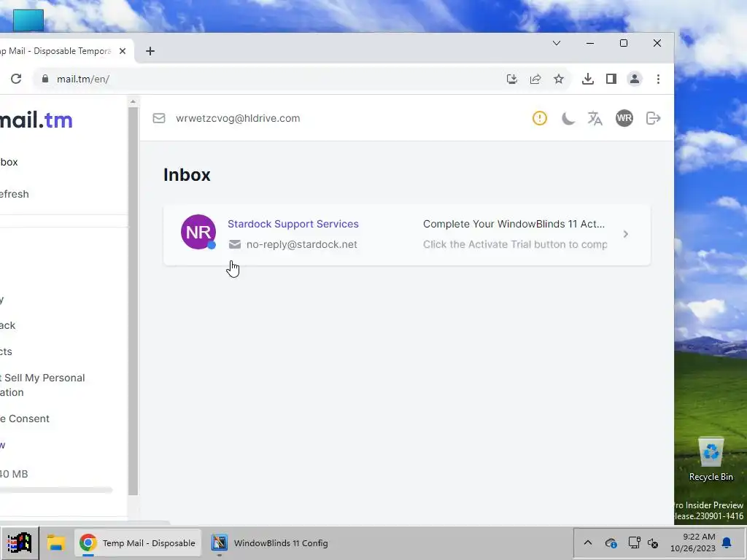
Task: Open Sell My Personal Information link
Action: pyautogui.click(x=42, y=385)
